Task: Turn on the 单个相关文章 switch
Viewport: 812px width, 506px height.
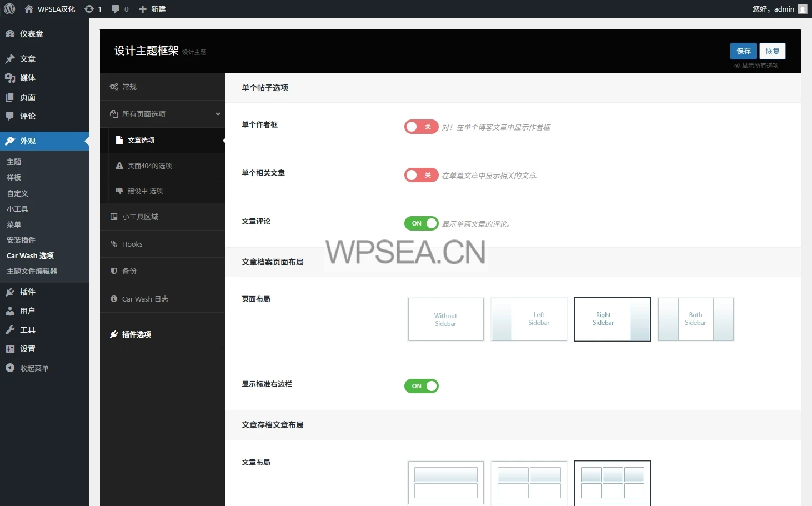Action: coord(421,175)
